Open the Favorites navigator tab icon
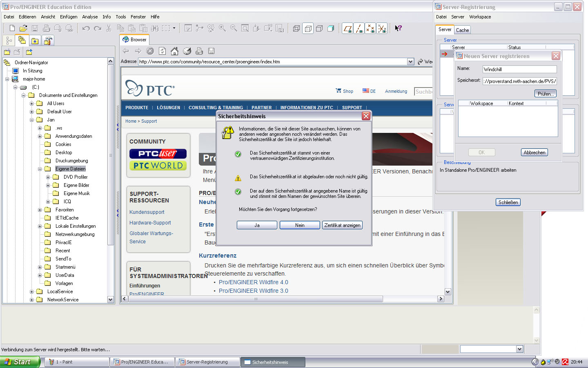Image resolution: width=588 pixels, height=368 pixels. pyautogui.click(x=35, y=41)
